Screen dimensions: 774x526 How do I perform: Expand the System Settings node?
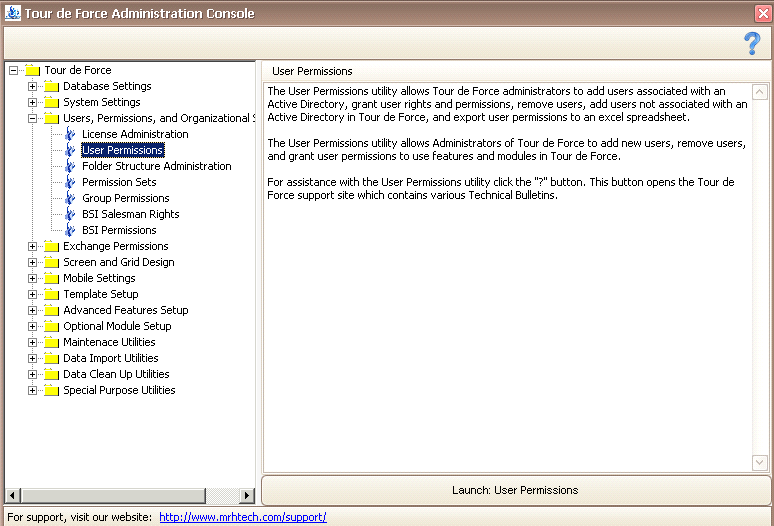point(33,103)
